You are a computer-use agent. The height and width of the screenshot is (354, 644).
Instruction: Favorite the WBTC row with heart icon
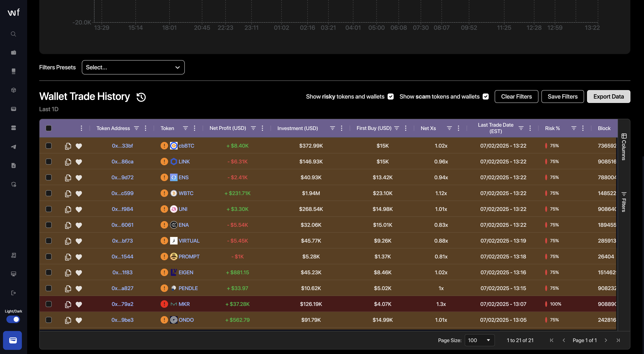pyautogui.click(x=79, y=194)
